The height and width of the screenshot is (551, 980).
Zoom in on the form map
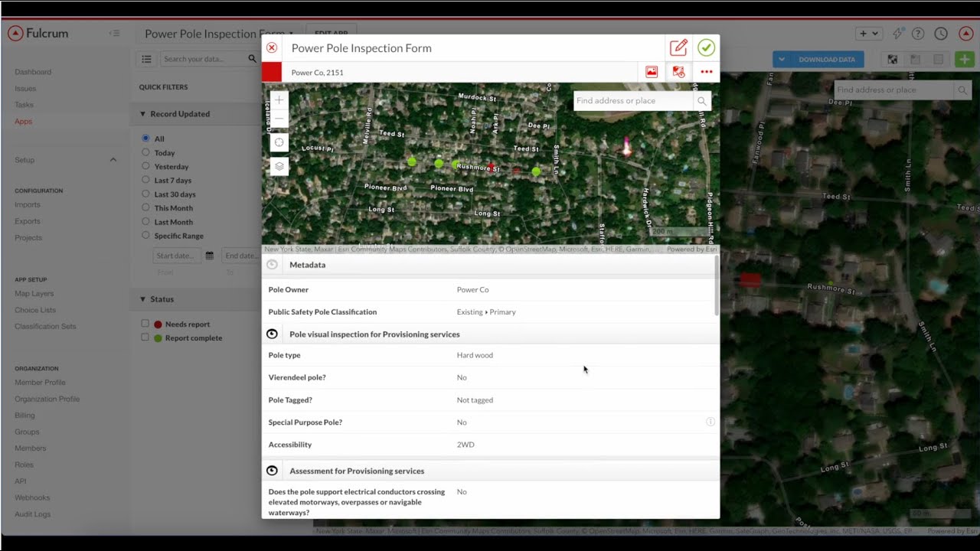(x=279, y=99)
